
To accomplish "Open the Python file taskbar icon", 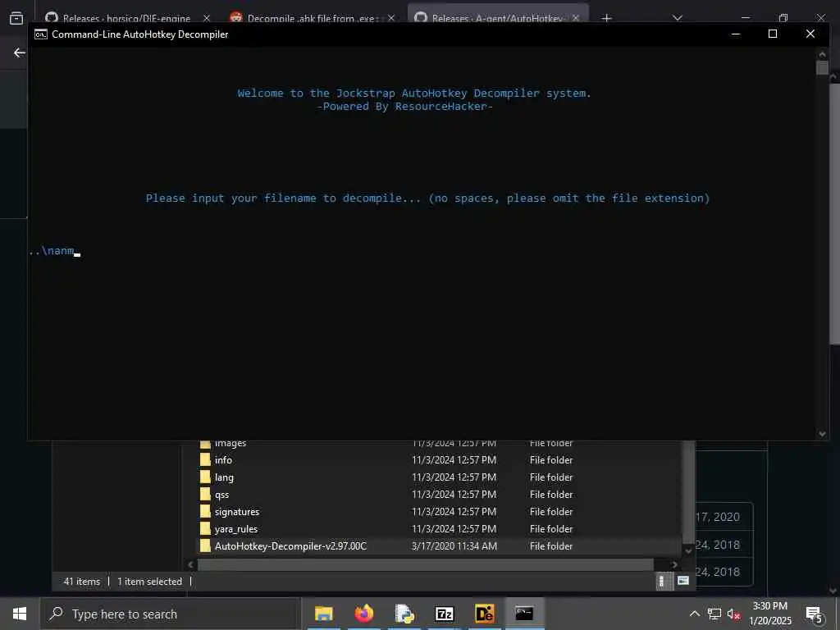I will click(404, 614).
